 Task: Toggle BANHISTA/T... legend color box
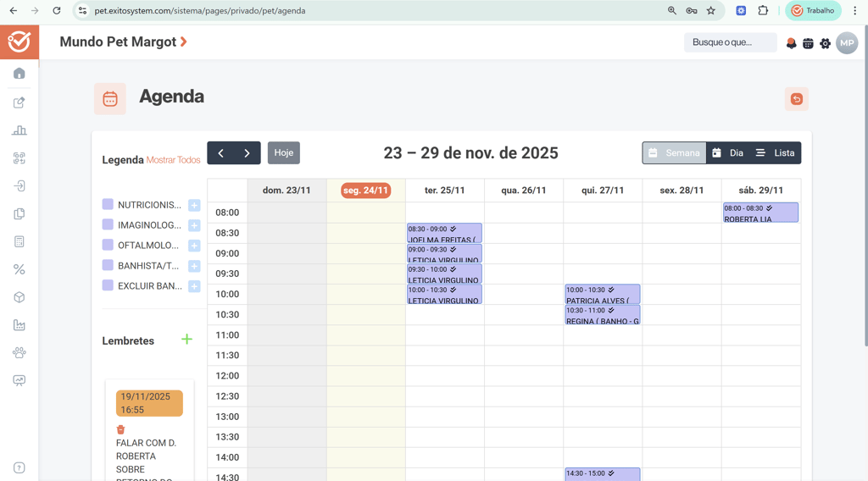coord(108,265)
